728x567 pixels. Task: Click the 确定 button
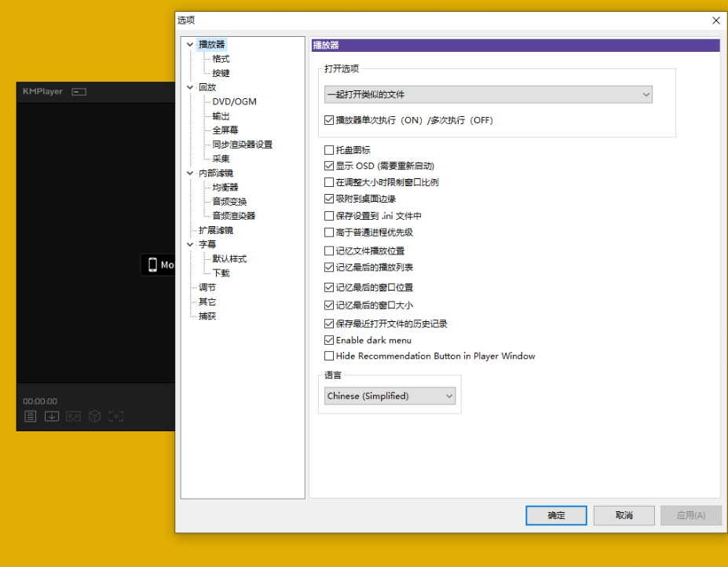coord(555,515)
